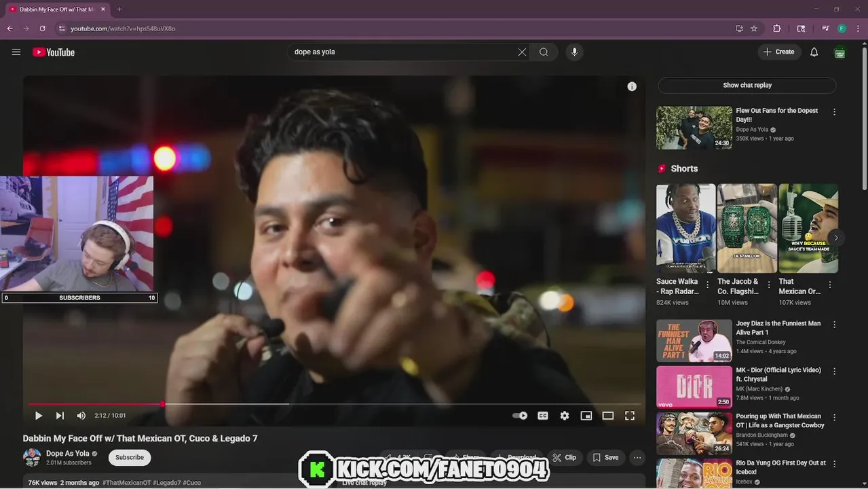
Task: Open the #ThatMexicanOT hashtag
Action: tap(127, 482)
